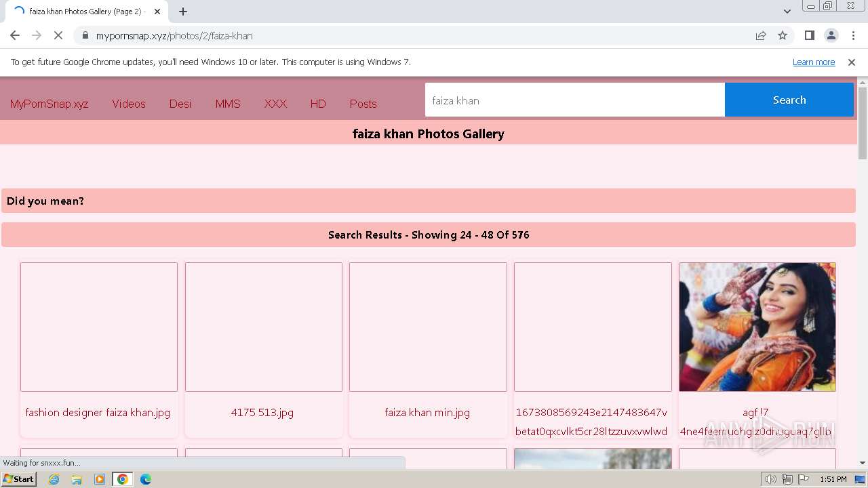
Task: Open the Windows Start menu
Action: point(19,479)
